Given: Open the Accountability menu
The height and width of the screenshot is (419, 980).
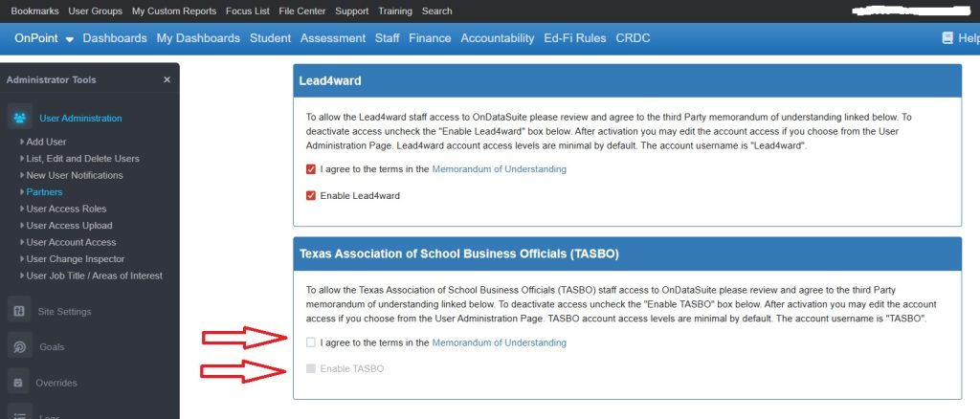Looking at the screenshot, I should (497, 38).
